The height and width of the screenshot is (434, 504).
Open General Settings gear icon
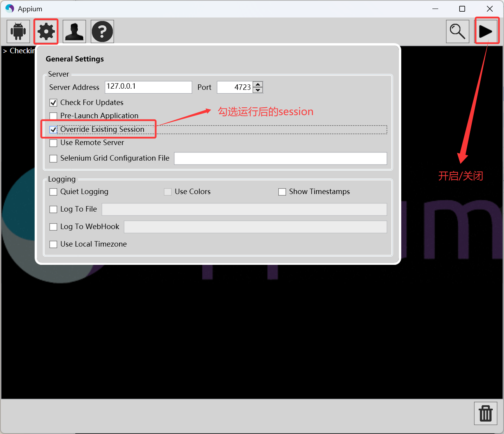[46, 31]
